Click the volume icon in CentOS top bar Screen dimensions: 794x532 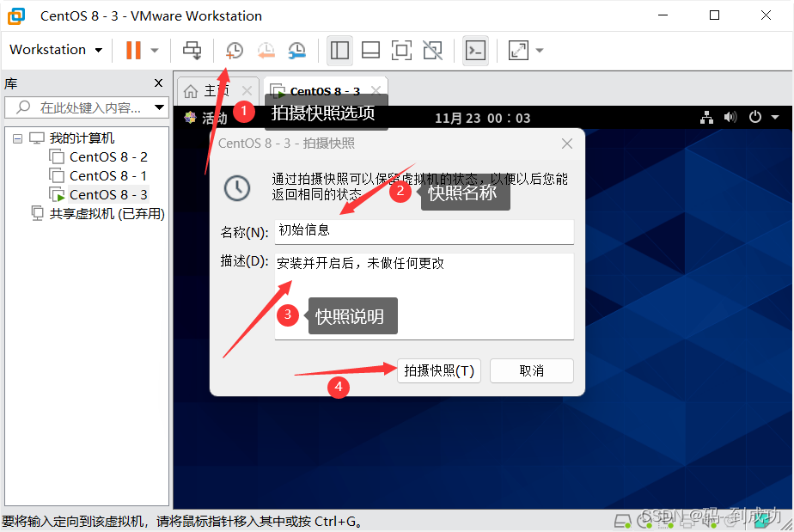click(x=730, y=118)
